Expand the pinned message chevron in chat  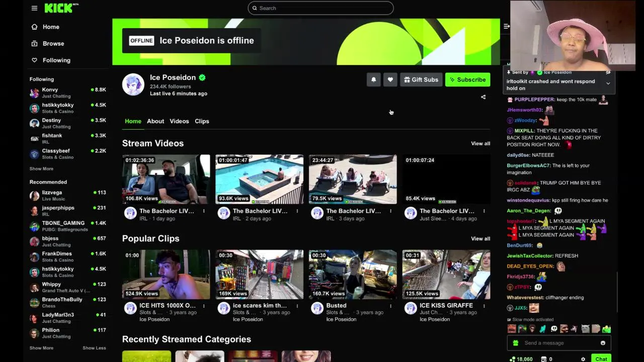tap(608, 83)
